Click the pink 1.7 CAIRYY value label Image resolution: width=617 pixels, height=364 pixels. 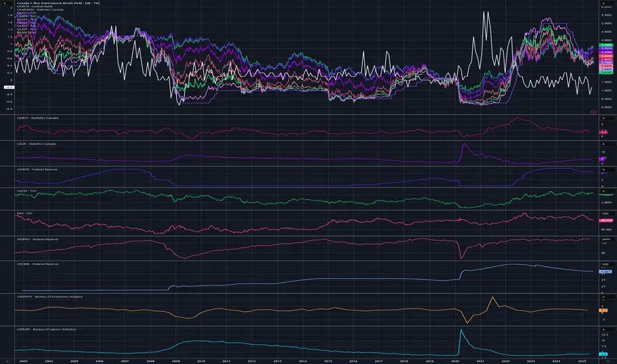tap(604, 132)
